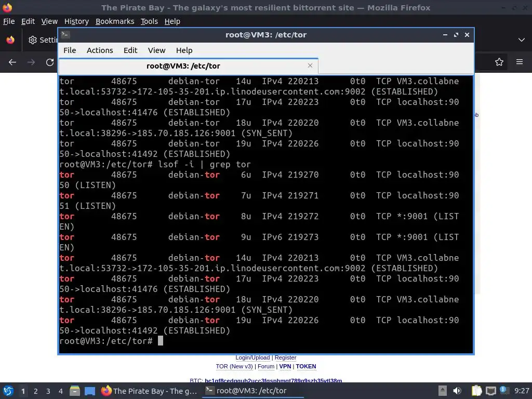Open the terminal View menu
Screen dimensions: 532x399
156,50
